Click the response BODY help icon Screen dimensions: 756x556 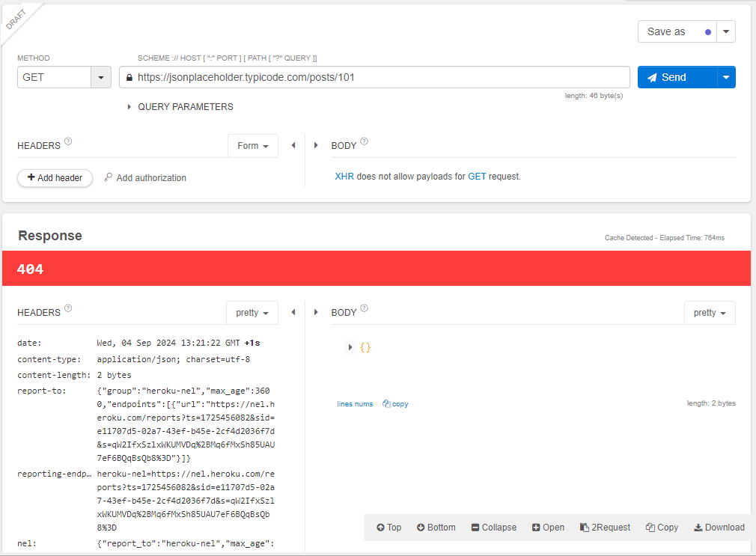[x=364, y=307]
